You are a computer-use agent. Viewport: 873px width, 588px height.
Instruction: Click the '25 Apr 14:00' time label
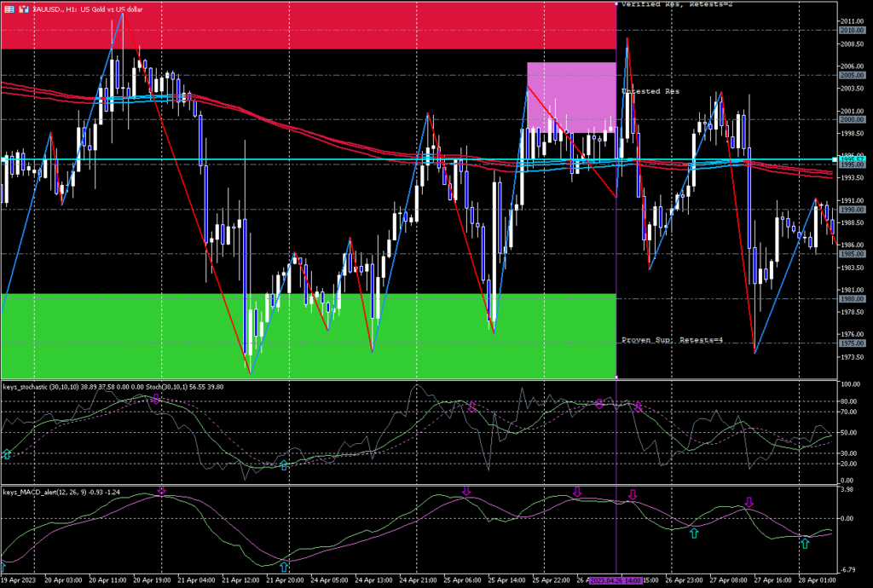click(506, 580)
